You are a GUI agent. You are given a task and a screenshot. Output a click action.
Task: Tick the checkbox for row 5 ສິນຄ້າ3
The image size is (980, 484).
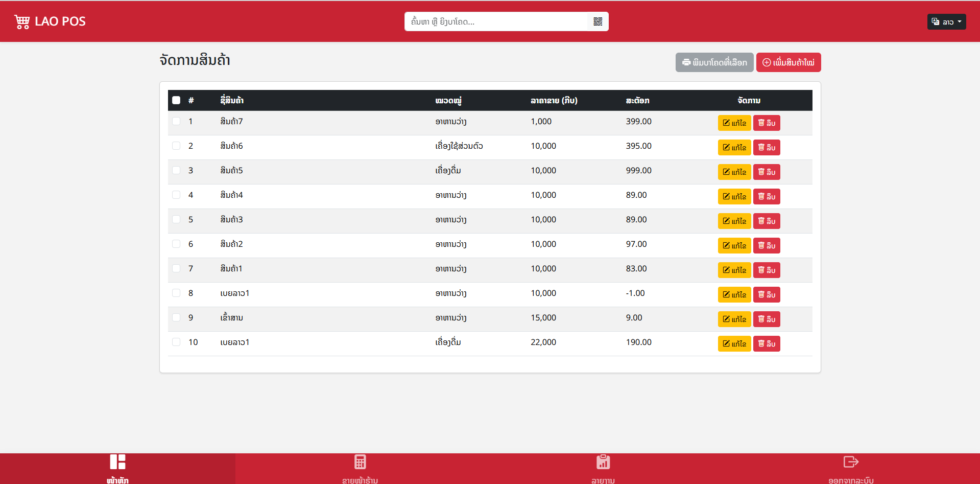176,219
